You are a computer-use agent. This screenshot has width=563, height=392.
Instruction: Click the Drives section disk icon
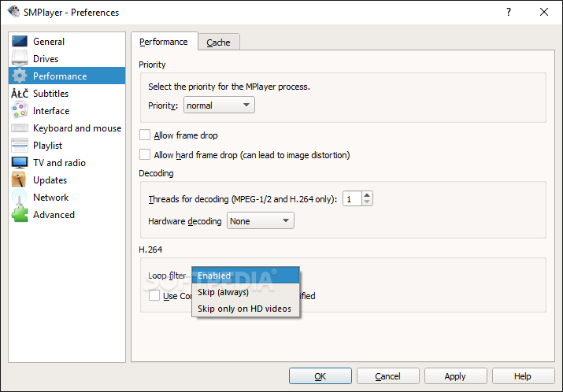point(20,58)
